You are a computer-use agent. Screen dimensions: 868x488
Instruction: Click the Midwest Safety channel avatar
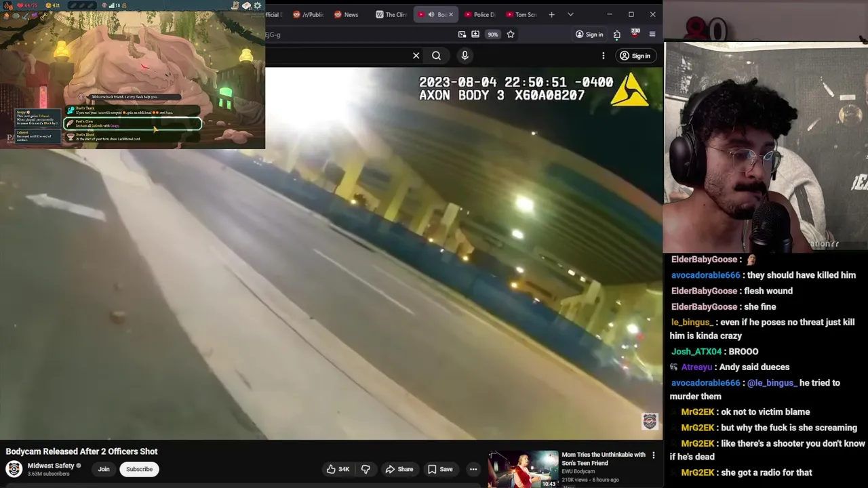click(14, 469)
